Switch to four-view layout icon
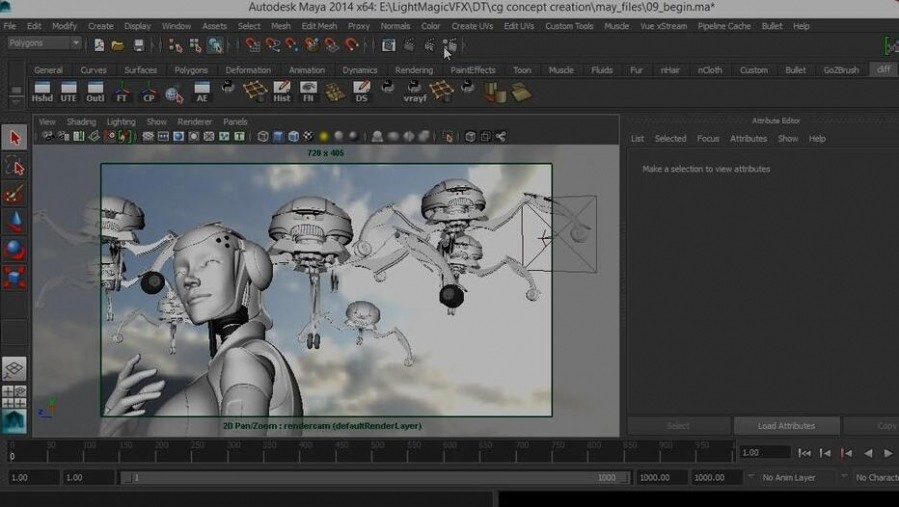This screenshot has width=899, height=507. [14, 396]
